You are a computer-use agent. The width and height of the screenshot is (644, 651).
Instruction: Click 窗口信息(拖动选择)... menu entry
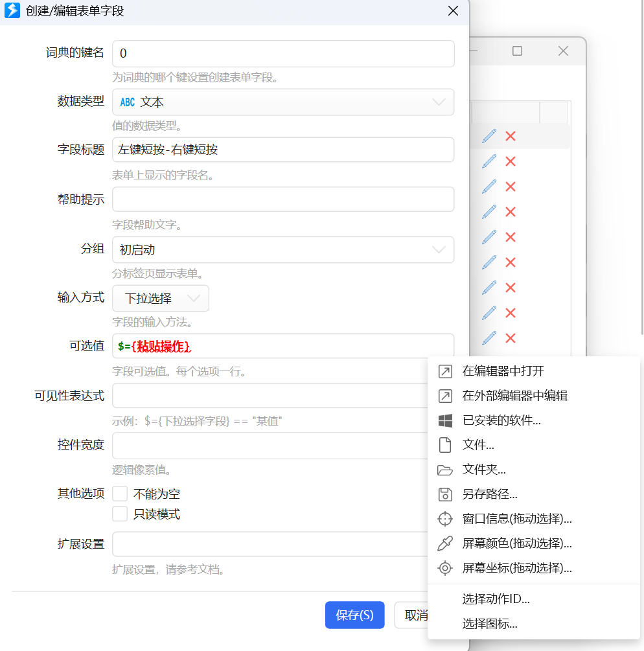[x=534, y=519]
